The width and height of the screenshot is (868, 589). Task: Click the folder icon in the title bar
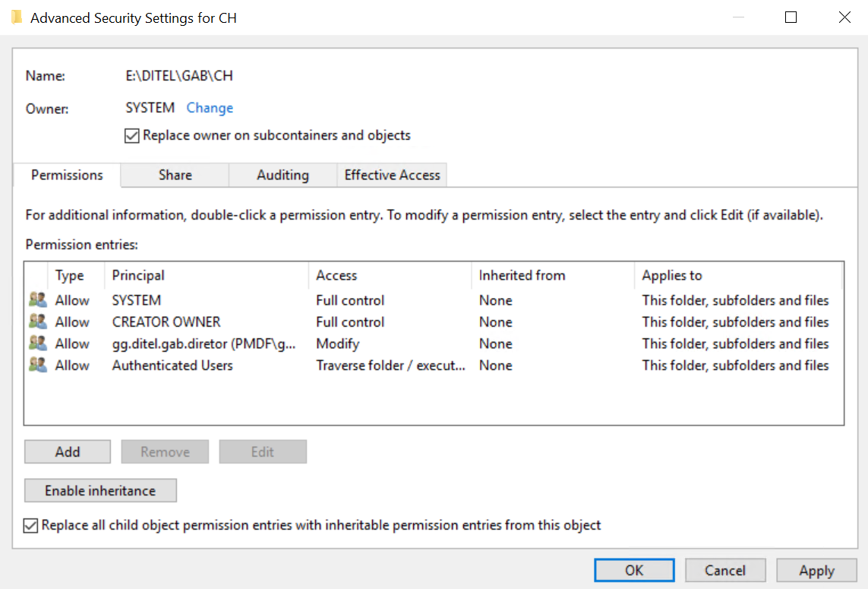[17, 17]
